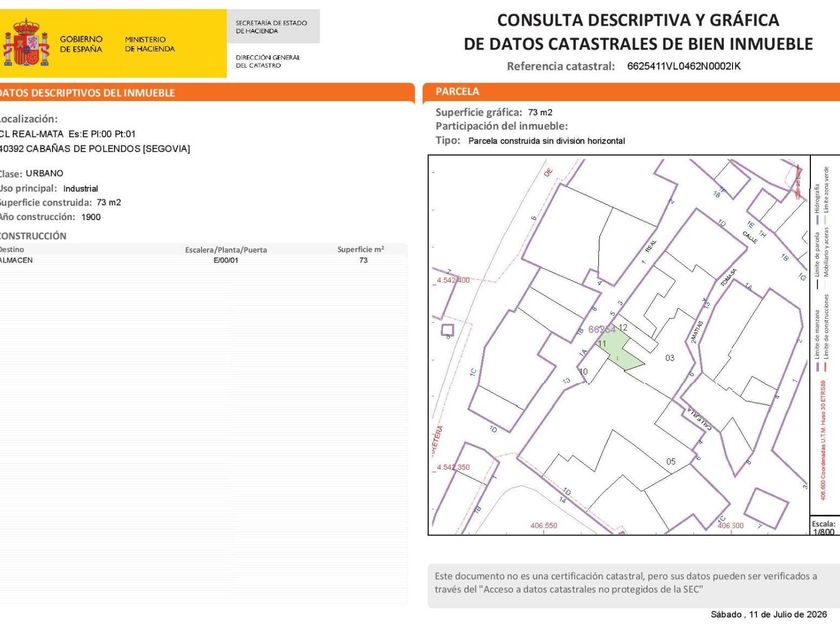Click Dirección General del Catastro text
The image size is (840, 630).
tap(268, 61)
